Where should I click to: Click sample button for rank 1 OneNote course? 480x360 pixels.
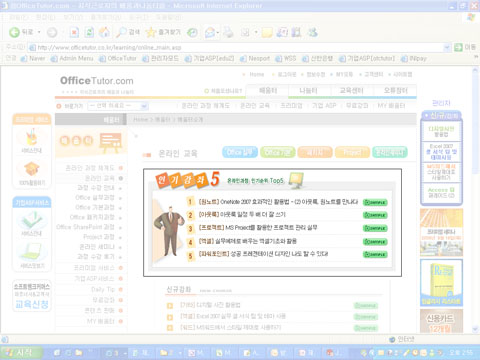coord(375,202)
